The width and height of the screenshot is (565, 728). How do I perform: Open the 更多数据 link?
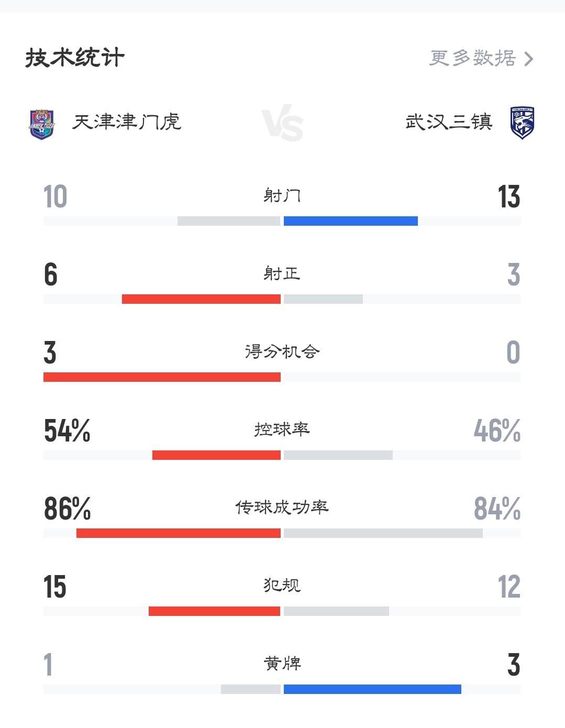[x=473, y=58]
